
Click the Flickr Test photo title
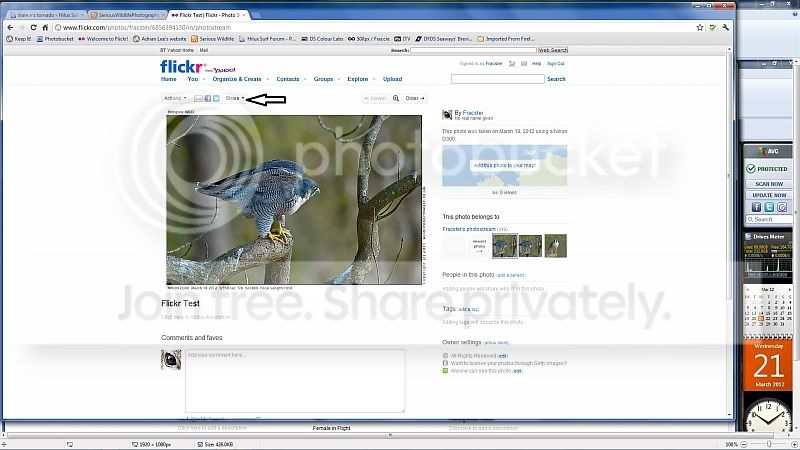(x=181, y=303)
